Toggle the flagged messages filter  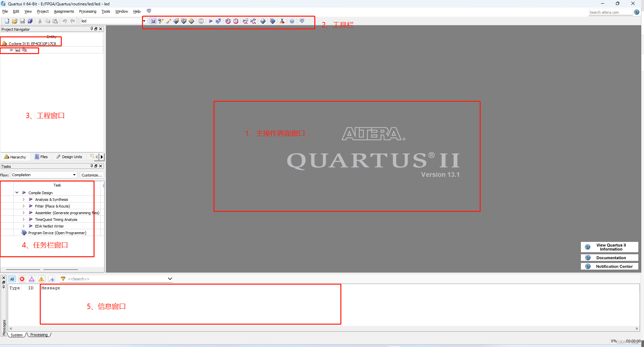51,279
